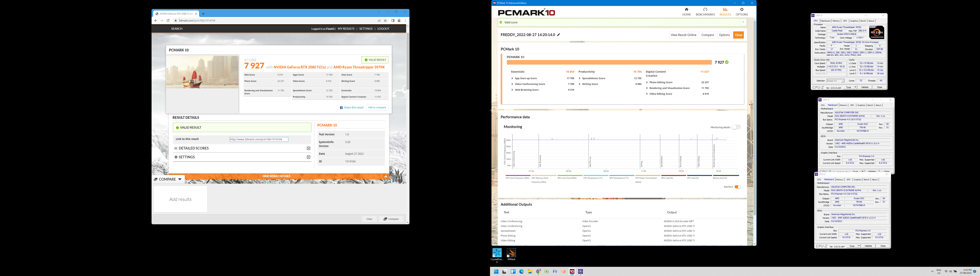The width and height of the screenshot is (980, 276).
Task: Click the Hong Kong junk boat thumbnail
Action: [x=202, y=72]
